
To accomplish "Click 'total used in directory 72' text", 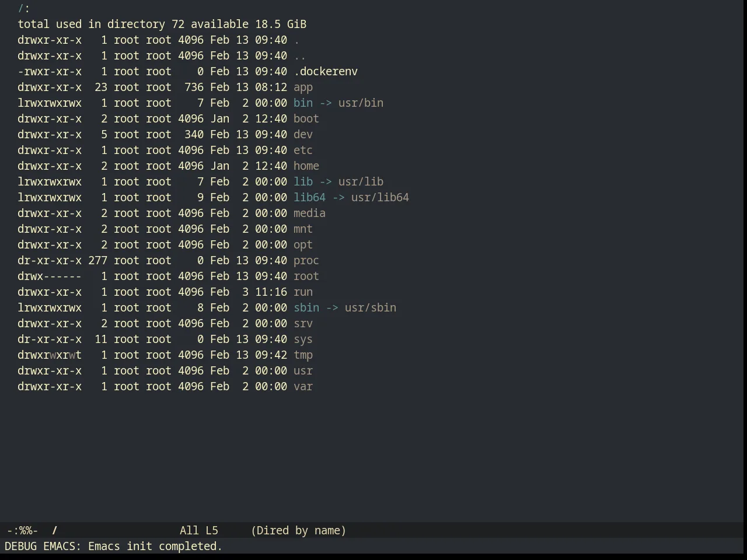I will pos(101,24).
